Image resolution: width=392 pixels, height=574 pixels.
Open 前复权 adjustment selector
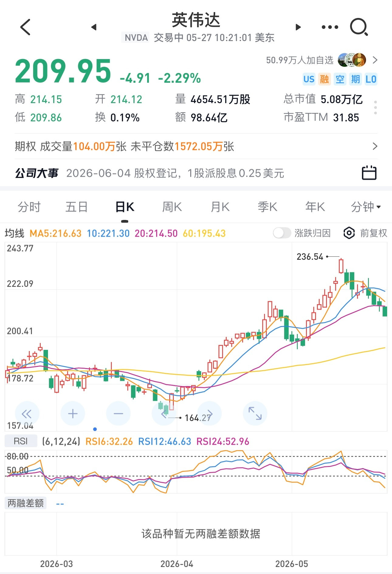(373, 233)
